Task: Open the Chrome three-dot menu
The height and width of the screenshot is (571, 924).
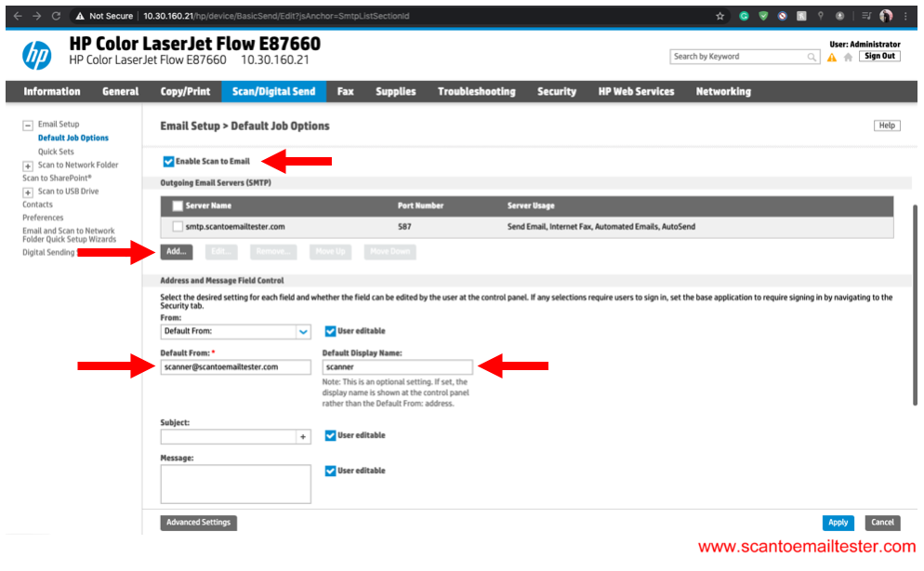Action: (x=905, y=16)
